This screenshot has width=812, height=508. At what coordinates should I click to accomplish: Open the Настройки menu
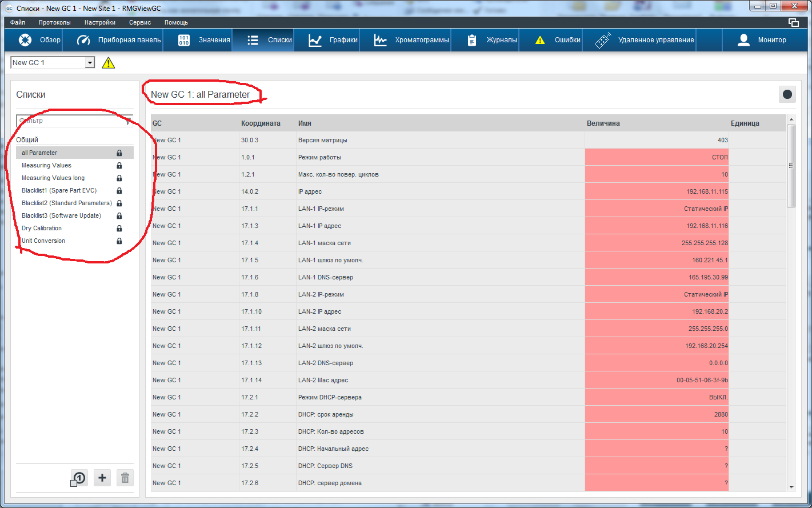tap(100, 22)
